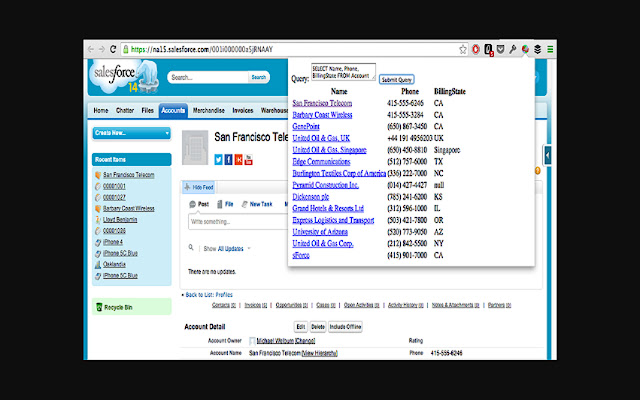Open the red circular extension icon

click(x=476, y=49)
